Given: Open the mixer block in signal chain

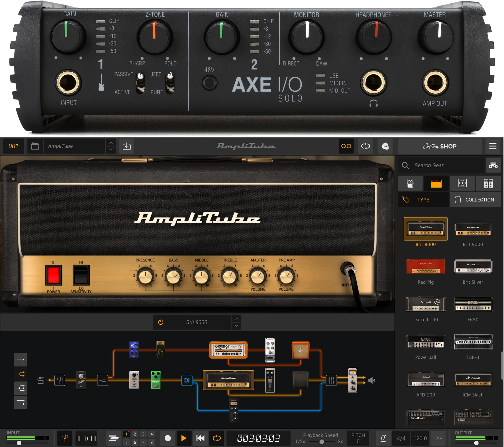Looking at the screenshot, I should click(x=331, y=380).
